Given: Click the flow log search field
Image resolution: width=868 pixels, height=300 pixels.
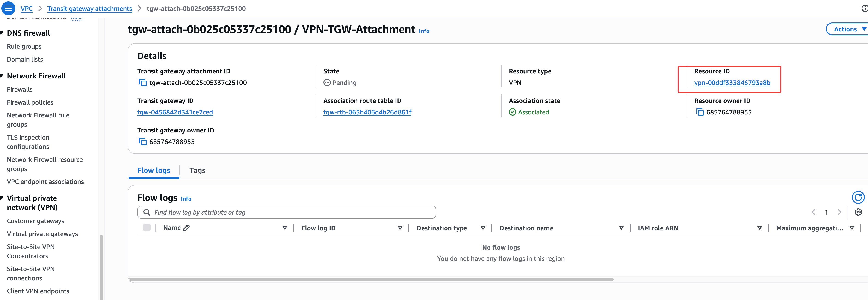Looking at the screenshot, I should click(x=286, y=212).
